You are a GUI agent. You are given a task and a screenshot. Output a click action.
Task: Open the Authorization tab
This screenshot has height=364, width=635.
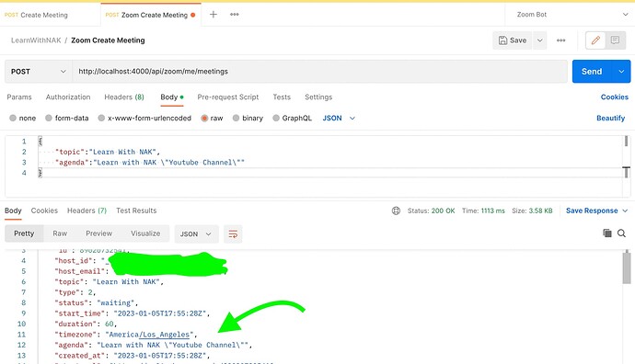point(68,97)
